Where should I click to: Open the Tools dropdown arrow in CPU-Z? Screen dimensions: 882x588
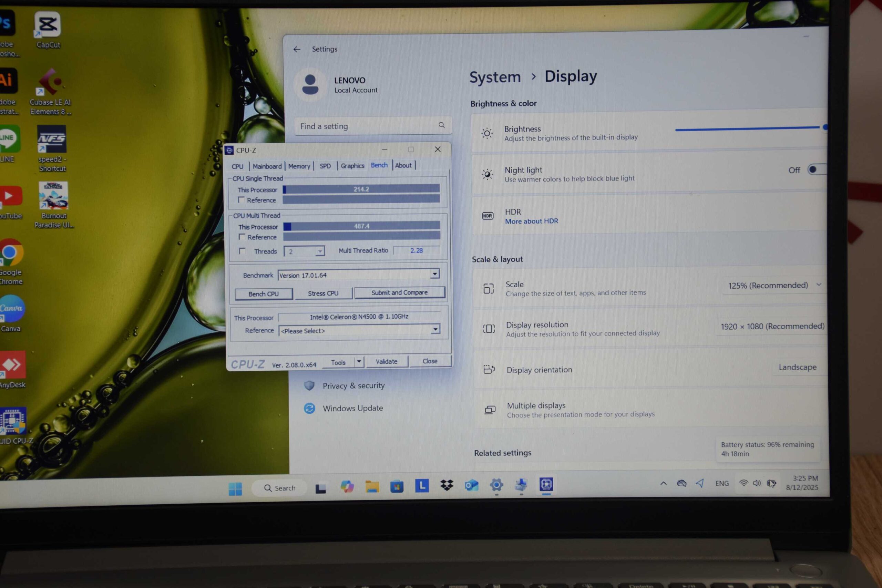359,361
